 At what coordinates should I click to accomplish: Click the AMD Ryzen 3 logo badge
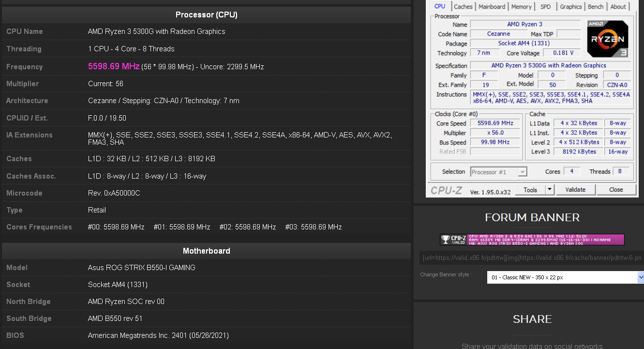coord(608,39)
